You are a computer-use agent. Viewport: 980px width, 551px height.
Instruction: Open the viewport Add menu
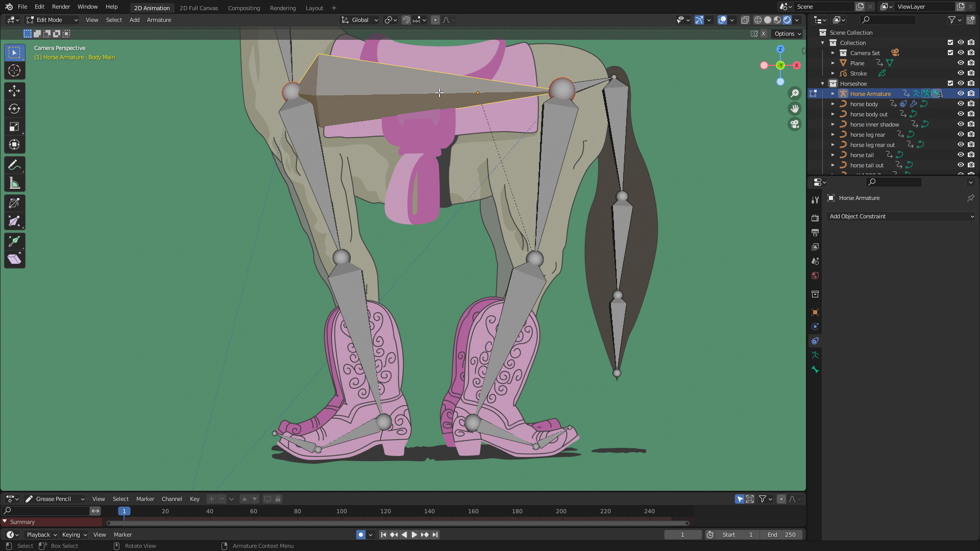[134, 20]
